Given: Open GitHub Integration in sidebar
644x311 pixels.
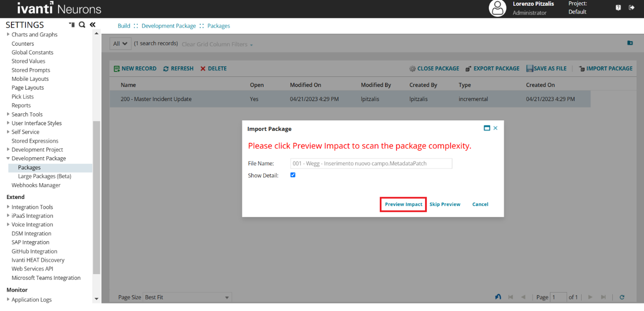Looking at the screenshot, I should point(34,251).
